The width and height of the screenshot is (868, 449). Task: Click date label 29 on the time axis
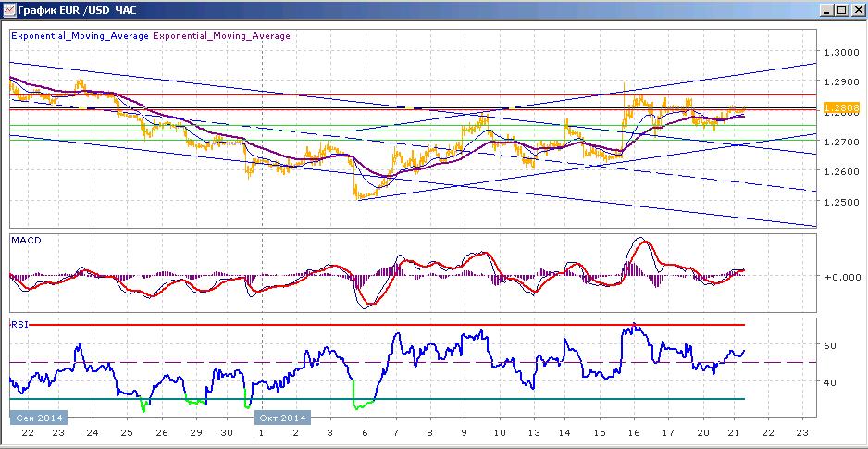[x=196, y=433]
